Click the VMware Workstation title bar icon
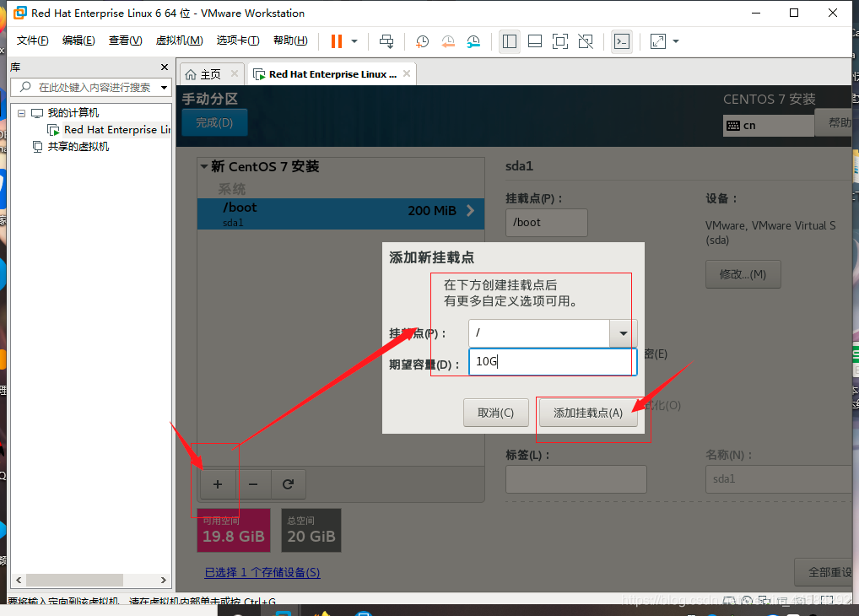Image resolution: width=859 pixels, height=616 pixels. pyautogui.click(x=19, y=13)
